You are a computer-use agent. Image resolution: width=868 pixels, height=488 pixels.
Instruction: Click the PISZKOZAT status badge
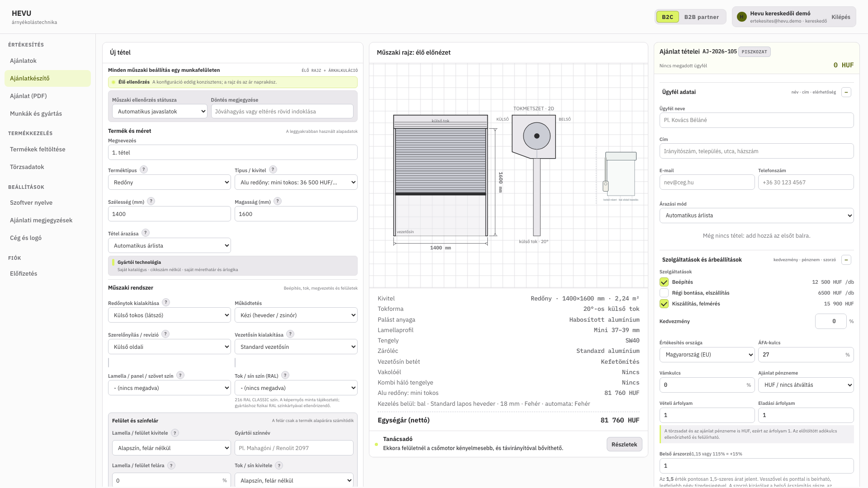point(754,52)
